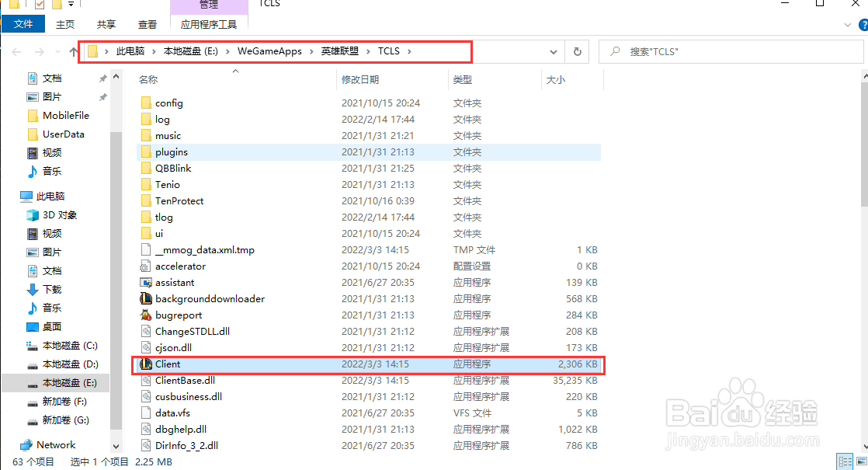Click the file list vertical scrollbar thumb
Screen dimensions: 868x470
(x=865, y=145)
